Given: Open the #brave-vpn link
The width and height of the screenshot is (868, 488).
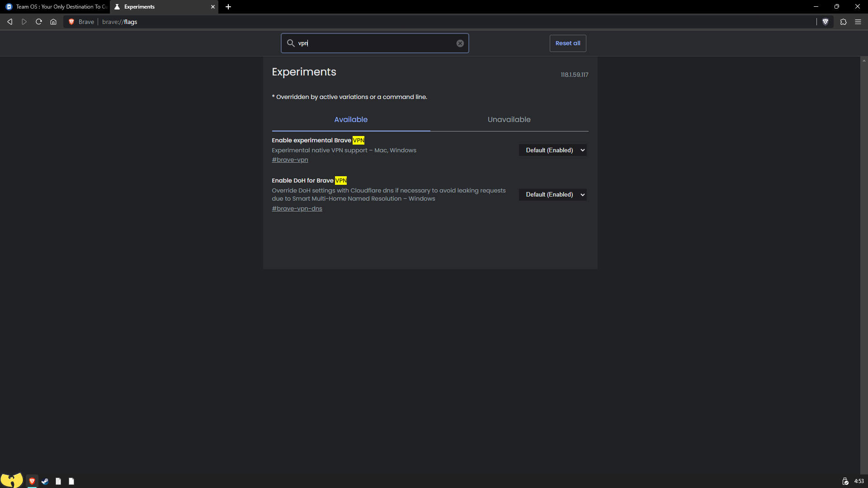Looking at the screenshot, I should point(290,160).
